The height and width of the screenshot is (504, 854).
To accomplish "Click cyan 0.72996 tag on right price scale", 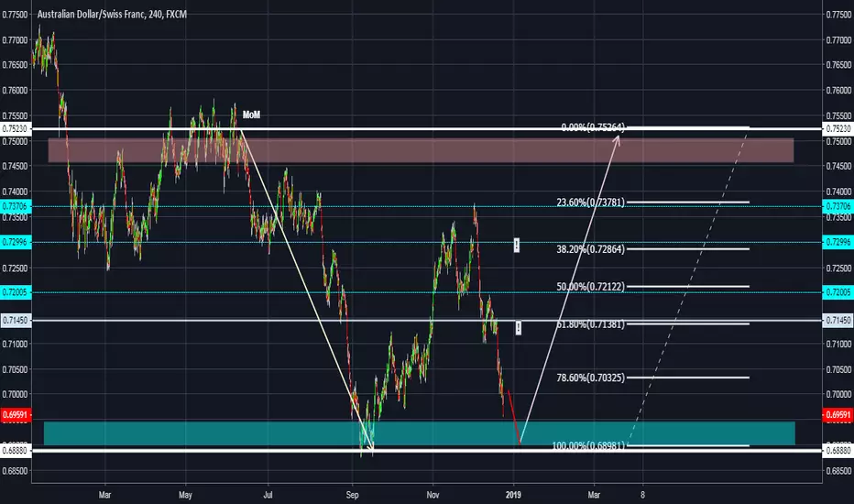I will pos(838,242).
